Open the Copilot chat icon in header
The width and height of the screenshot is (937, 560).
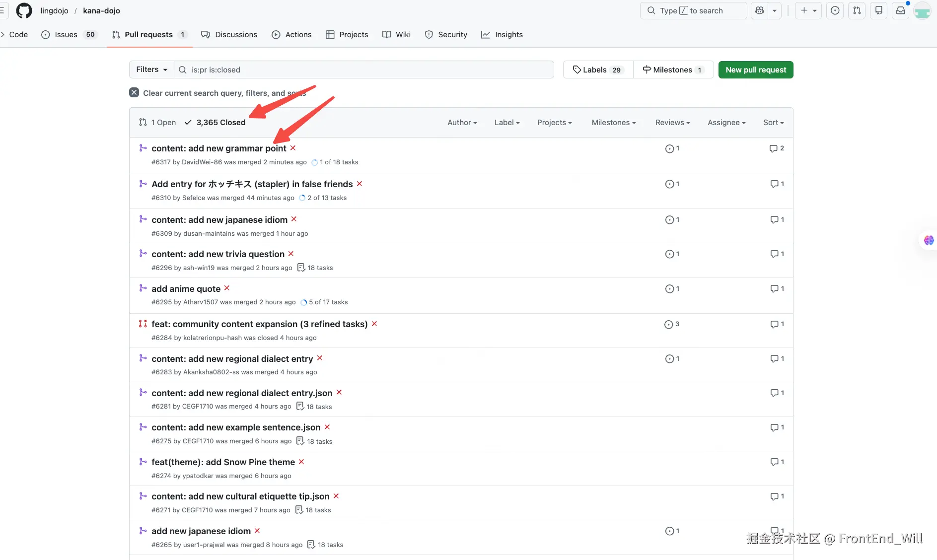tap(759, 10)
